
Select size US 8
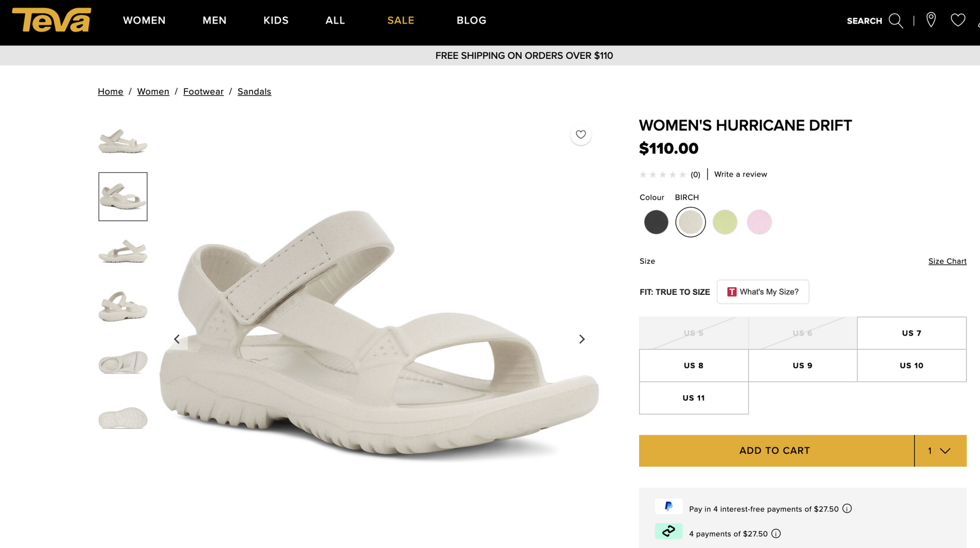click(x=693, y=365)
